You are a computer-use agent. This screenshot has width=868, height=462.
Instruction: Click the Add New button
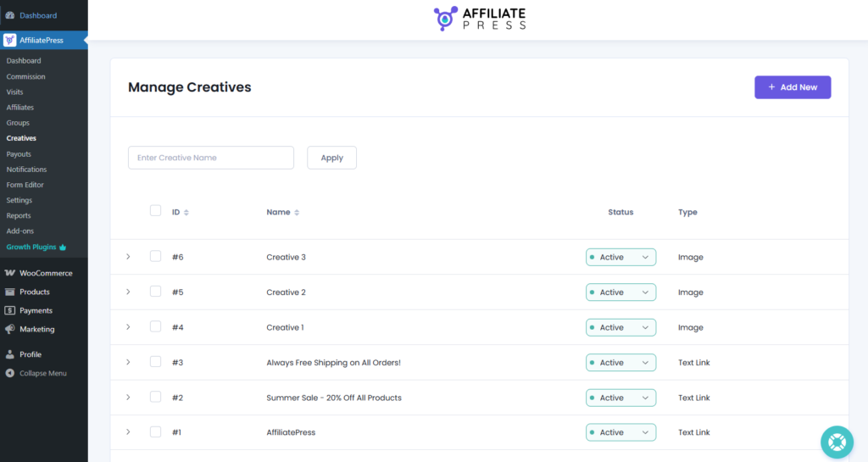click(793, 87)
